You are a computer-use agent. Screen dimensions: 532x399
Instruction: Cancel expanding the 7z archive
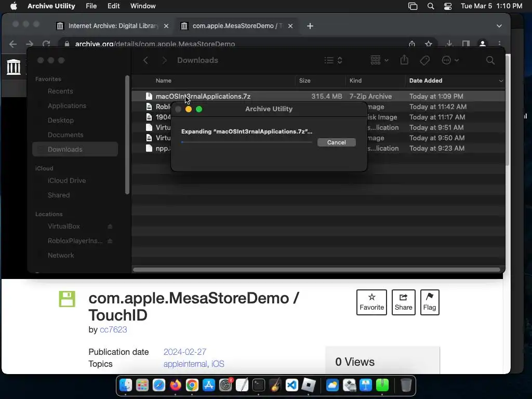tap(337, 142)
